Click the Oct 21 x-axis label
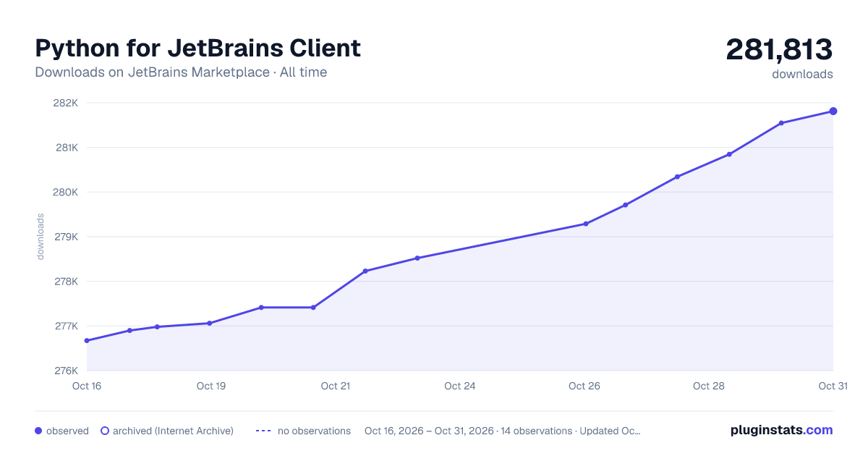 click(x=336, y=386)
